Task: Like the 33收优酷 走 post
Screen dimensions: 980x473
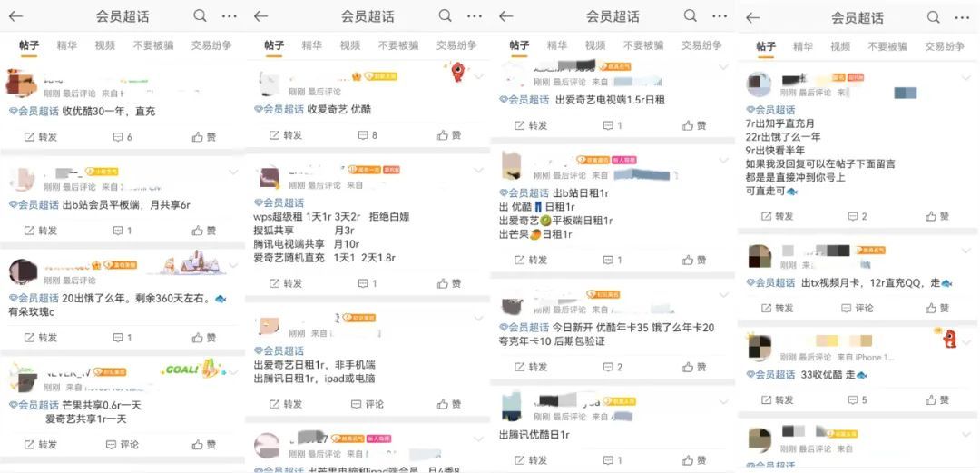Action: 938,399
